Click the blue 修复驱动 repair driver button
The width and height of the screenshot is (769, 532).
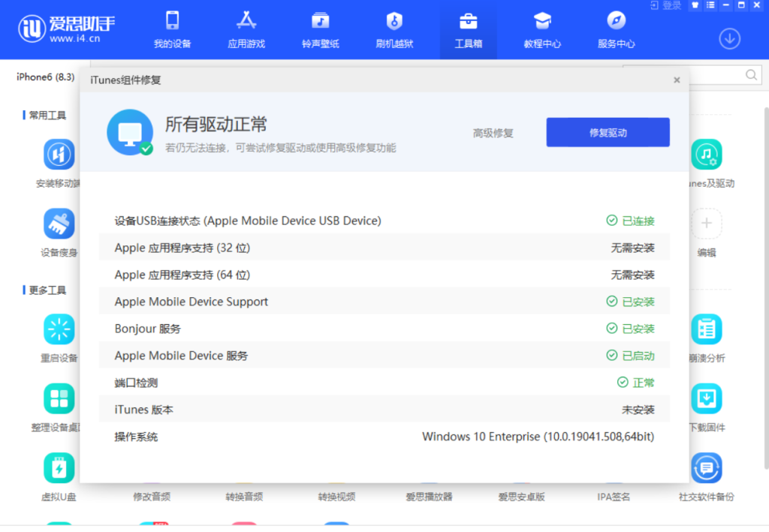tap(608, 131)
